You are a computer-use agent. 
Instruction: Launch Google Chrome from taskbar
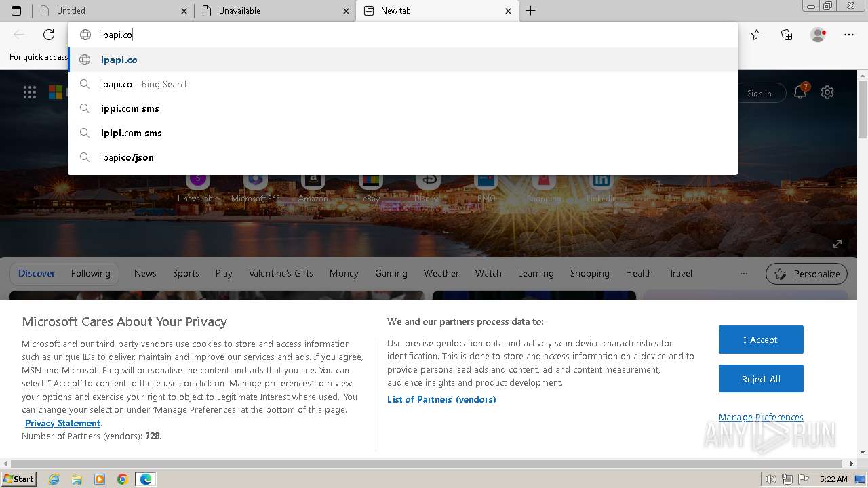(123, 479)
